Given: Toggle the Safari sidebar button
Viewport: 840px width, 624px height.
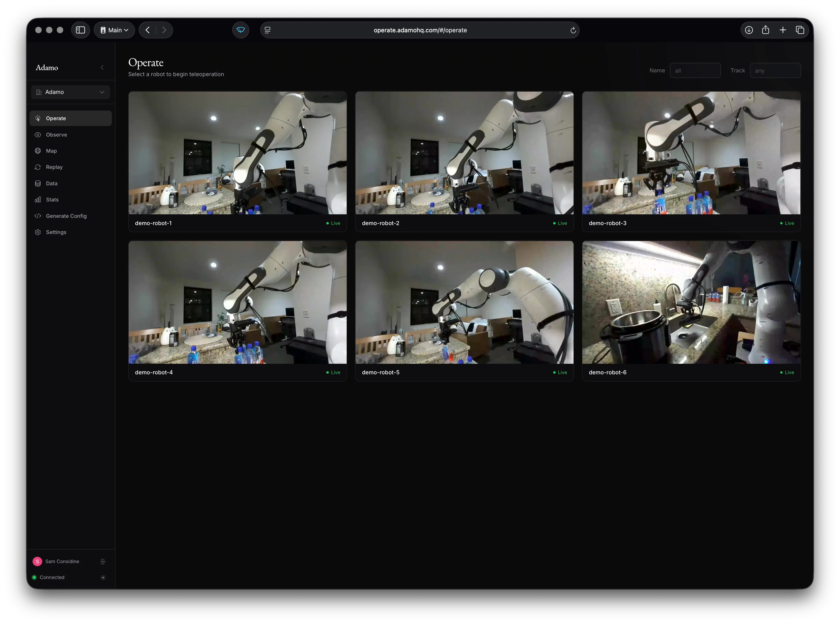Looking at the screenshot, I should (x=80, y=30).
